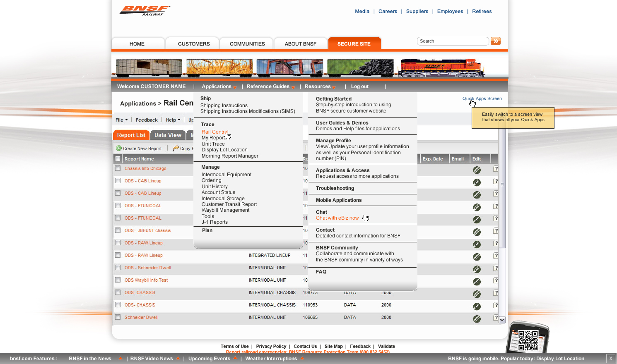Open Shipping Instructions menu item

(224, 105)
